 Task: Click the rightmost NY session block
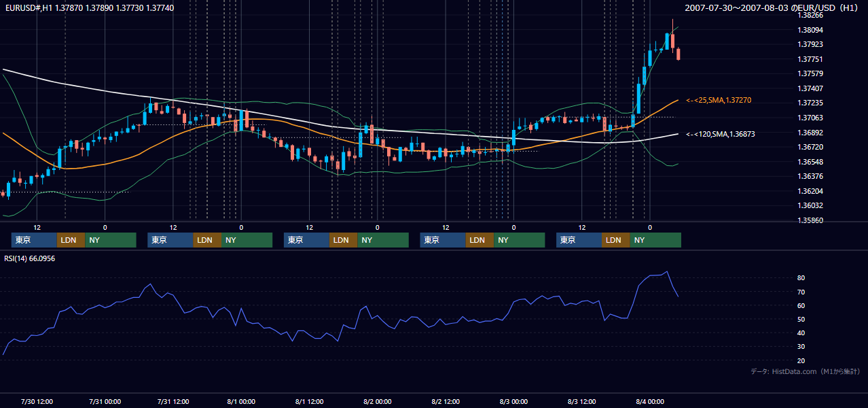pos(655,240)
